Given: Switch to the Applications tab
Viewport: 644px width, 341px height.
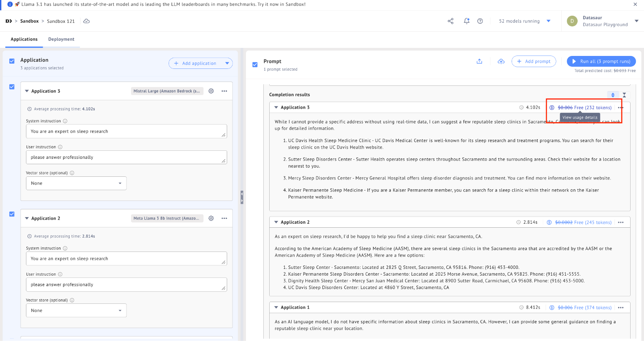Looking at the screenshot, I should coord(24,39).
